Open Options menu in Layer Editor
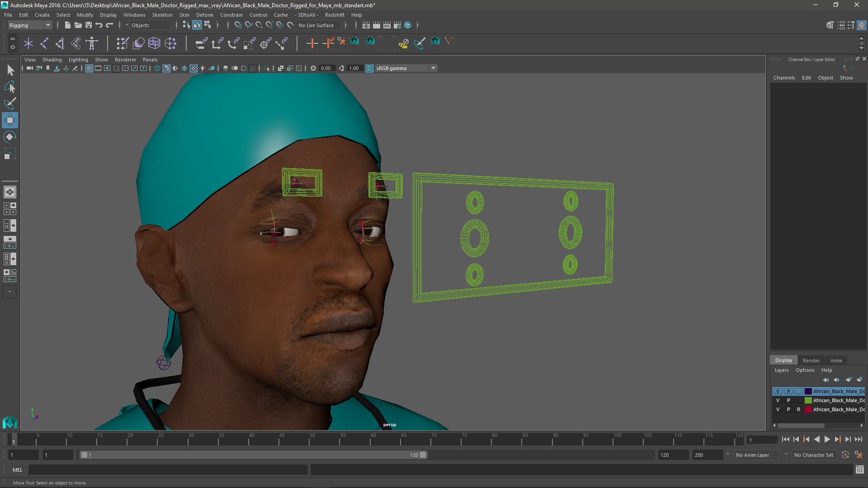 pyautogui.click(x=805, y=370)
